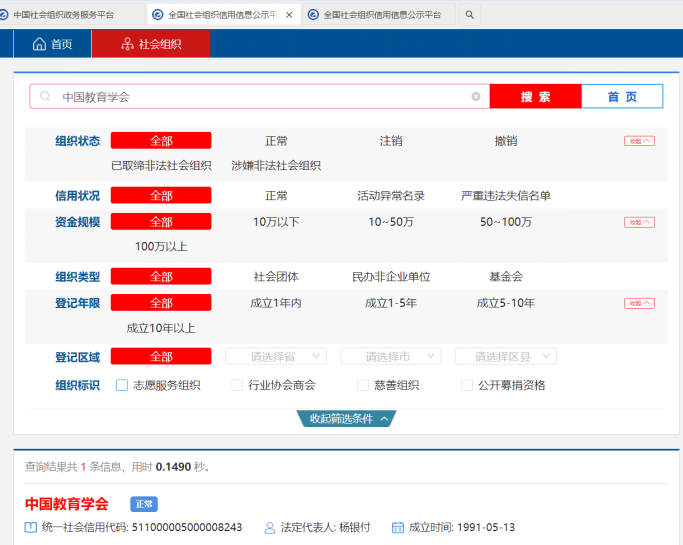The height and width of the screenshot is (545, 683).
Task: Open the 请选择省 province dropdown
Action: tap(276, 356)
